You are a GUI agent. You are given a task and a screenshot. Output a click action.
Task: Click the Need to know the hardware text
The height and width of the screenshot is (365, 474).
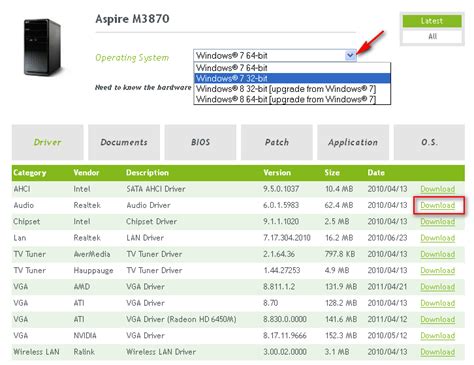tap(143, 88)
